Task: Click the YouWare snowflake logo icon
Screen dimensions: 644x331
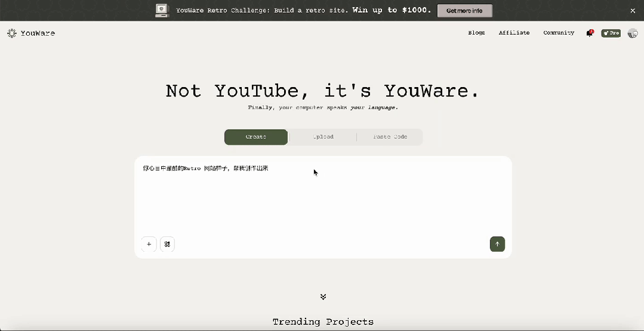Action: click(x=12, y=33)
